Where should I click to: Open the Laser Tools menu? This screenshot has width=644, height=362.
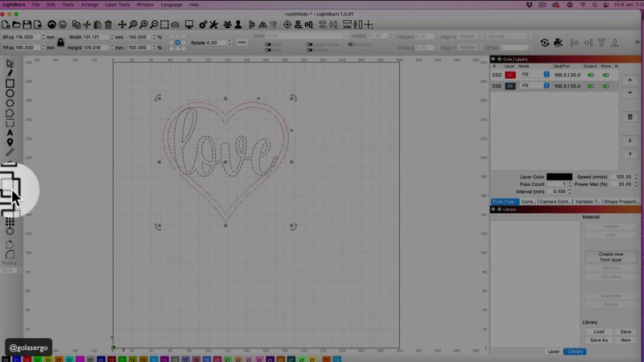point(117,5)
